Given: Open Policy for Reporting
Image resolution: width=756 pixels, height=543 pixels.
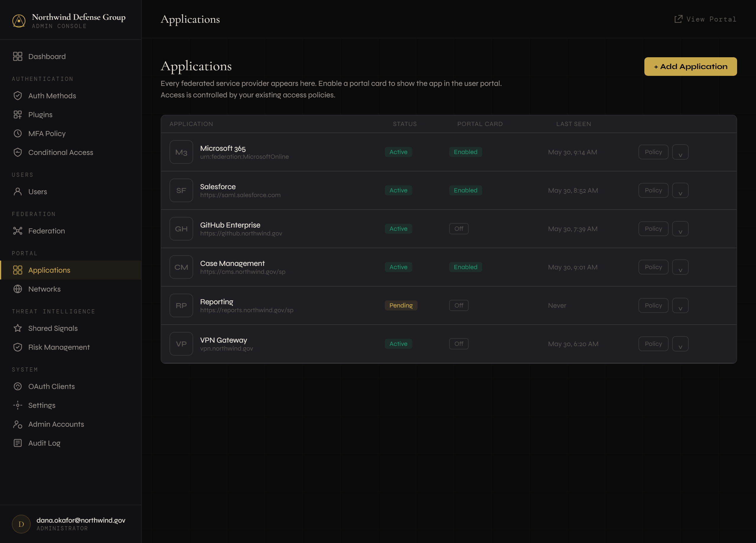Looking at the screenshot, I should (653, 305).
